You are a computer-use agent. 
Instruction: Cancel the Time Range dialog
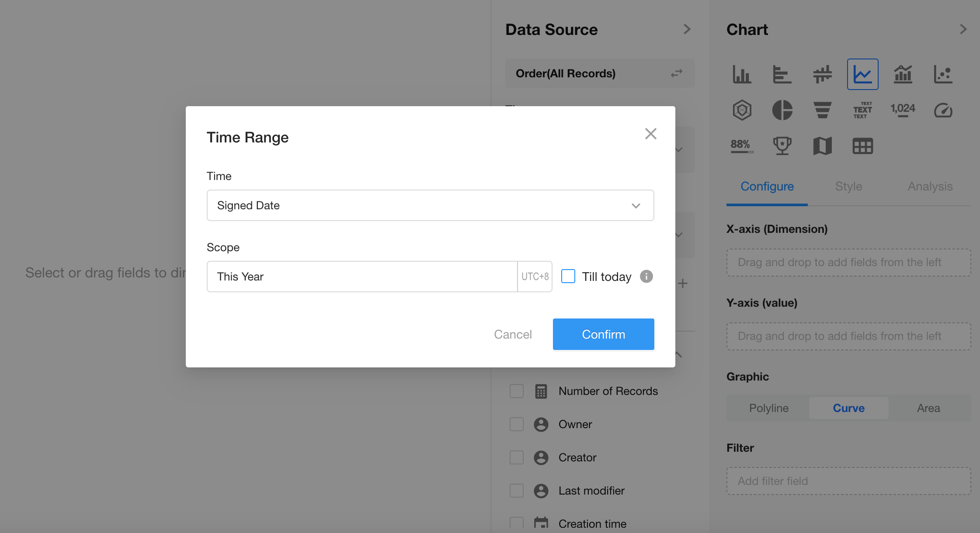click(513, 334)
